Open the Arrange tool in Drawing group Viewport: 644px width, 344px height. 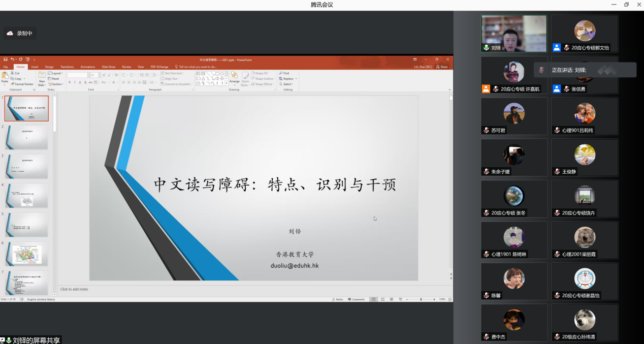[x=234, y=77]
